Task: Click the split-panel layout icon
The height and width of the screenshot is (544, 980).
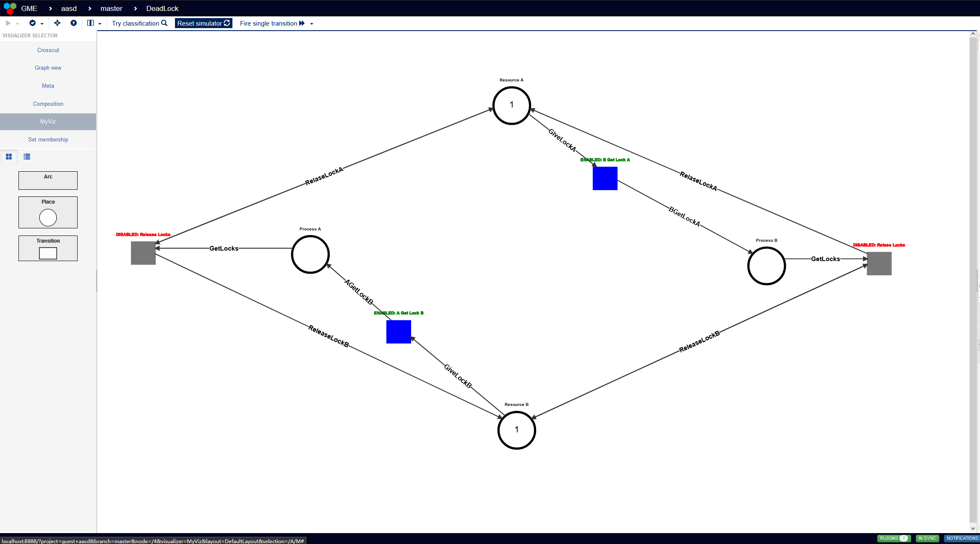Action: coord(90,23)
